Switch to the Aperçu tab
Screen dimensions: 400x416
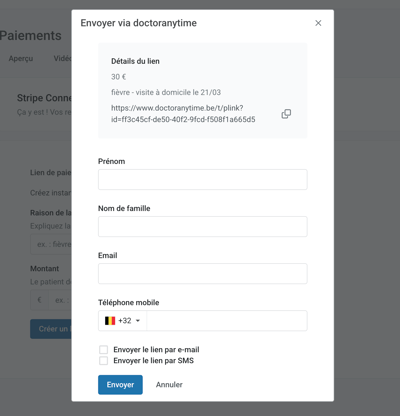click(x=21, y=58)
